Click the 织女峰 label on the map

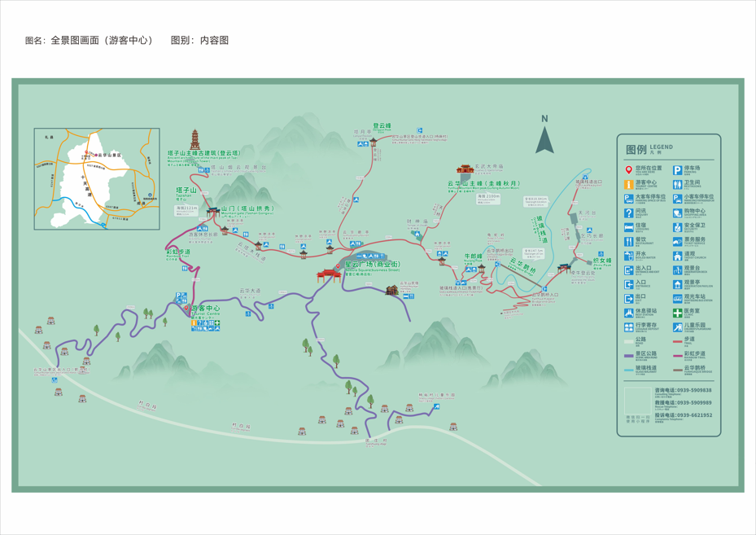click(601, 261)
